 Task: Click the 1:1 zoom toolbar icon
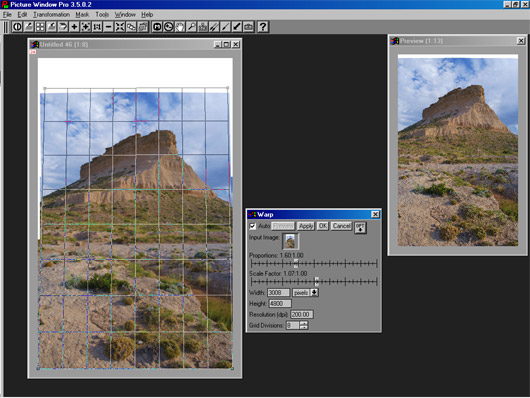[97, 27]
